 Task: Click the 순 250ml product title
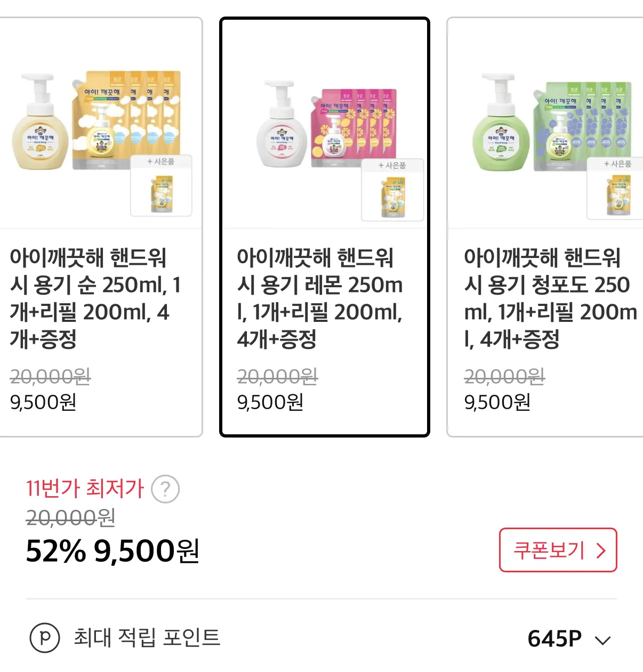[x=96, y=298]
